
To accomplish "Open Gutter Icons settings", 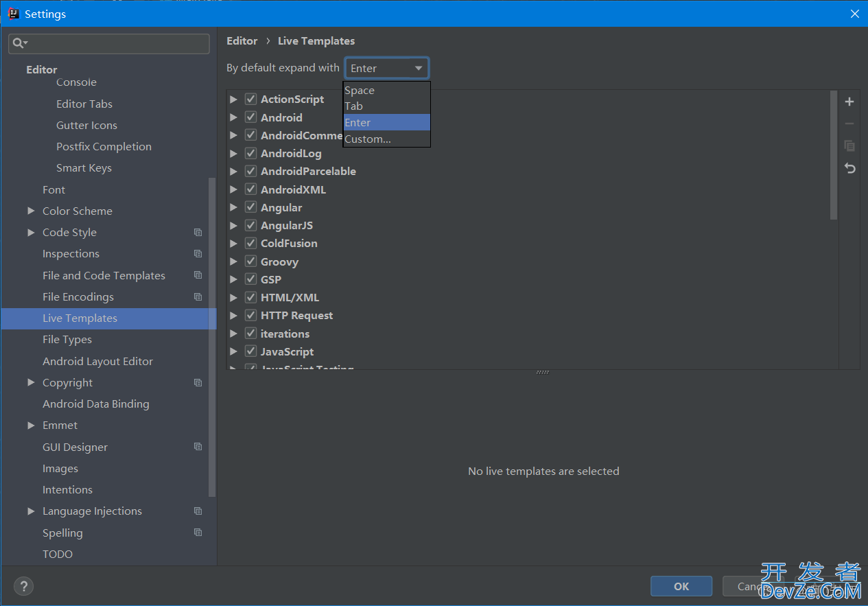I will click(86, 126).
